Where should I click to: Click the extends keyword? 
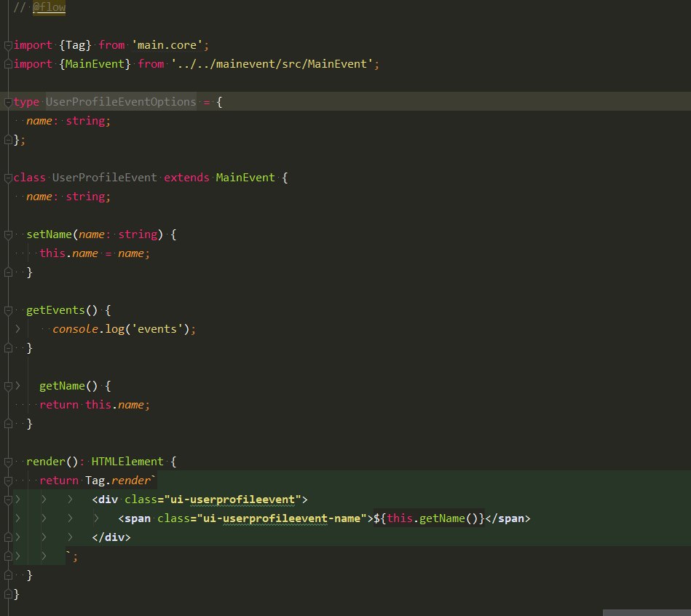point(186,178)
